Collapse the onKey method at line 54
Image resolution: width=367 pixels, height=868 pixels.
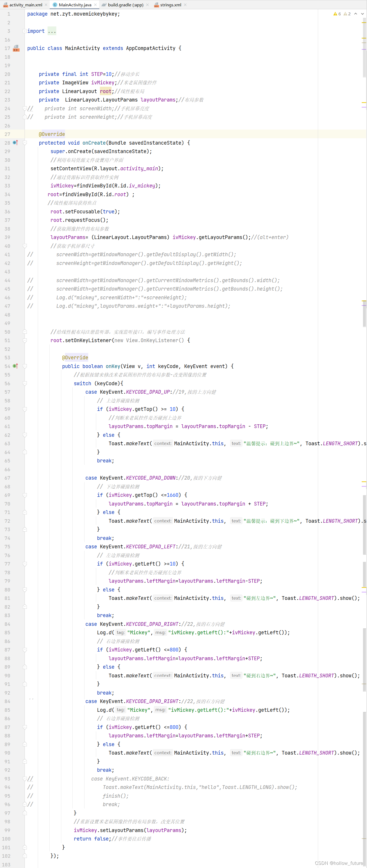[x=25, y=366]
